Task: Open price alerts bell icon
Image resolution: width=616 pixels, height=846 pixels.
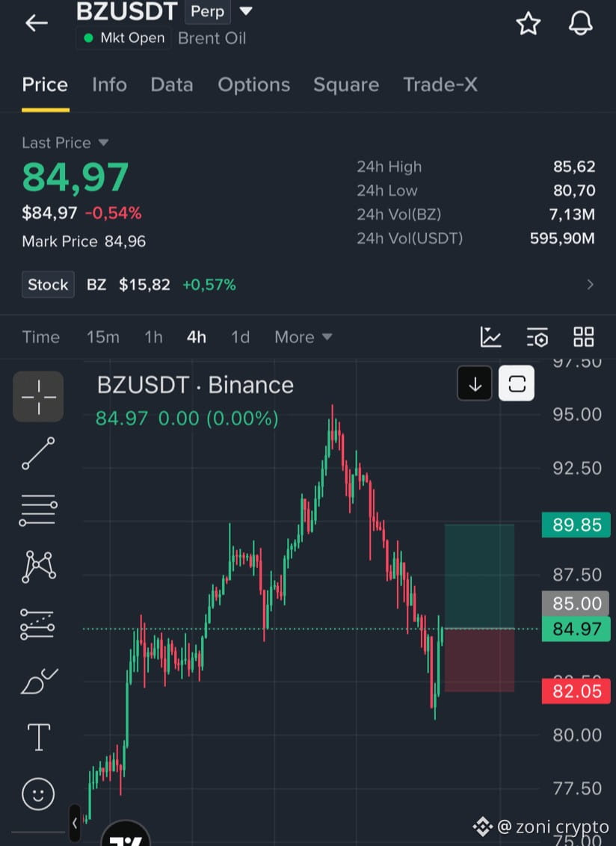Action: click(x=580, y=24)
